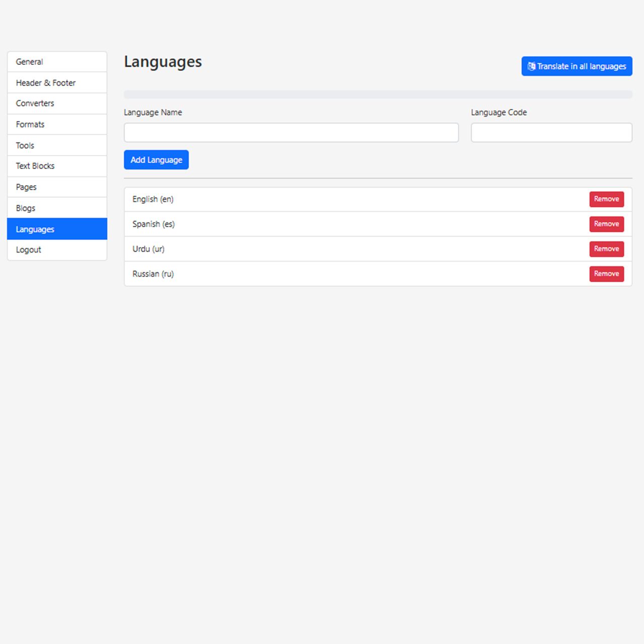The width and height of the screenshot is (644, 644).
Task: Remove the Urdu (ur) language
Action: [607, 249]
